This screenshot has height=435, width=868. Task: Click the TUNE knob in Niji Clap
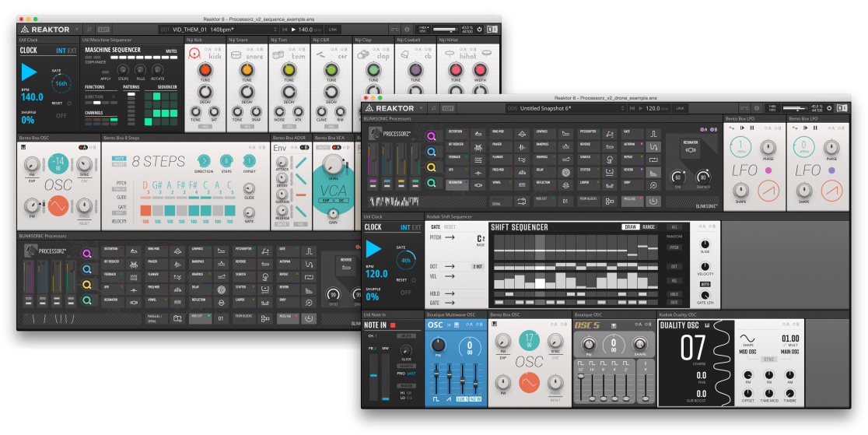pos(373,70)
